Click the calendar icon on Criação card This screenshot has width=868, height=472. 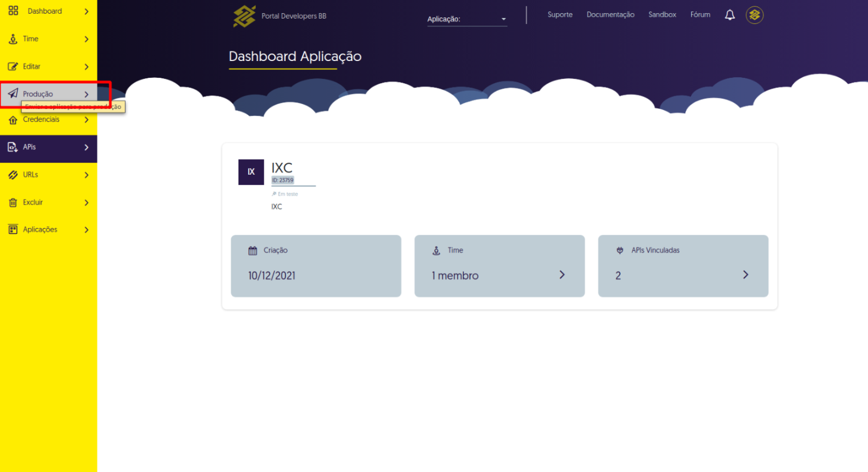pyautogui.click(x=253, y=251)
